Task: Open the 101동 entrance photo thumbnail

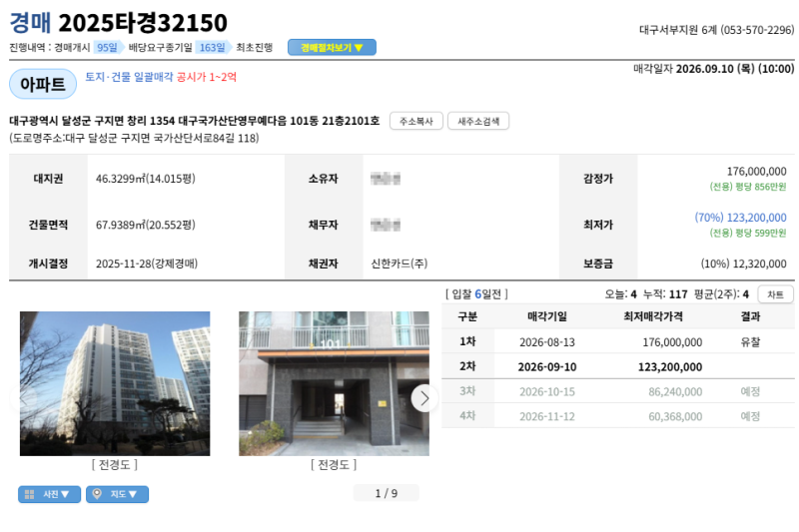Action: point(334,383)
